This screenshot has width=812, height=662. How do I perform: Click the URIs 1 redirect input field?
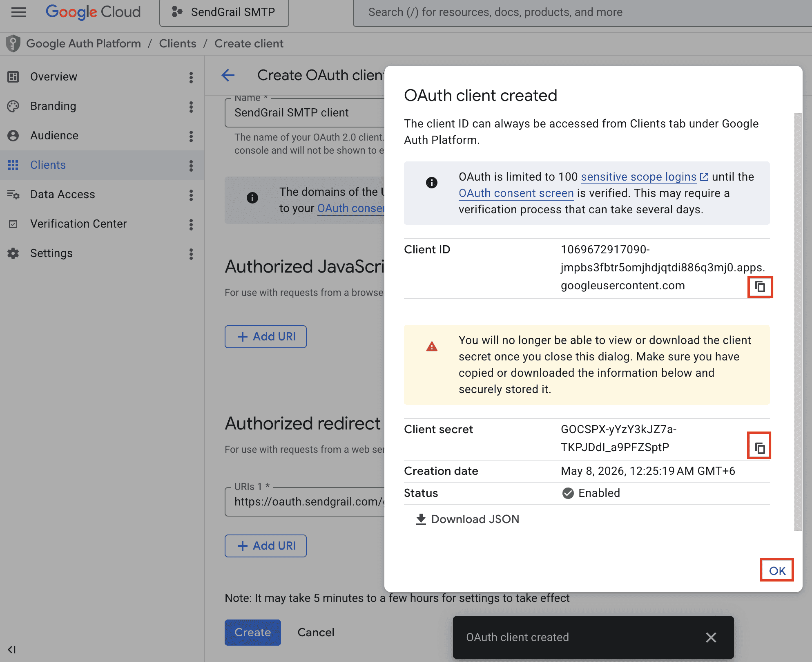305,501
